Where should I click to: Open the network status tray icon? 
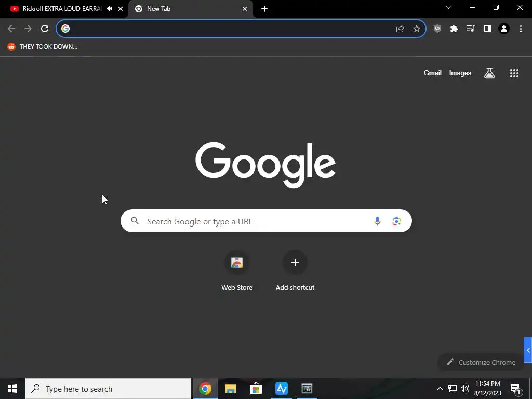pos(453,389)
